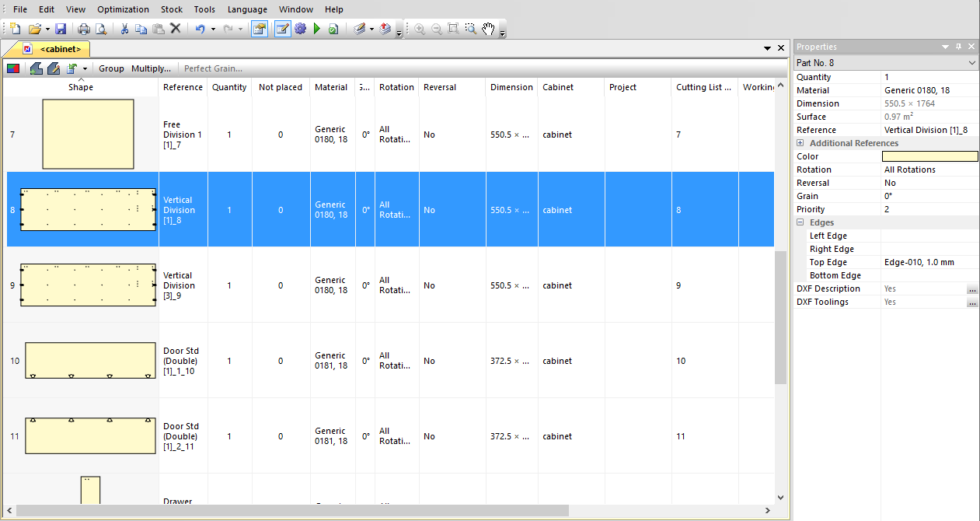The width and height of the screenshot is (980, 521).
Task: Toggle the edit list toolbar icon
Action: pyautogui.click(x=282, y=30)
